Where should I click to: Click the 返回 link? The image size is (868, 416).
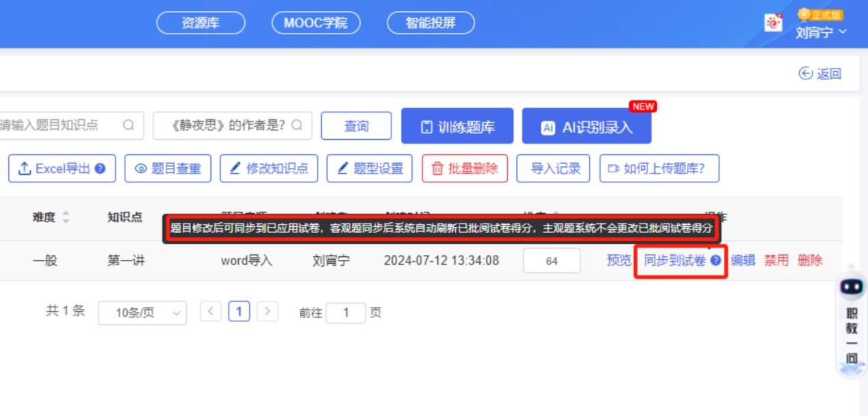[820, 73]
